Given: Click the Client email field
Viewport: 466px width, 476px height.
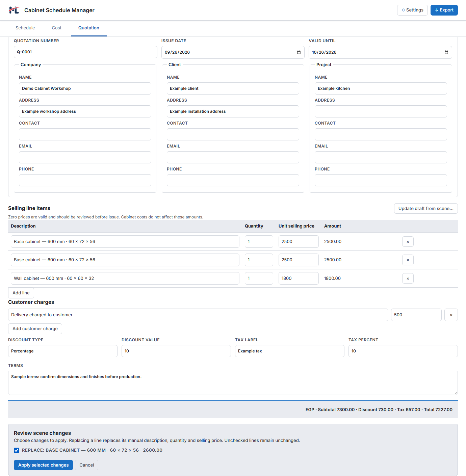Looking at the screenshot, I should point(233,157).
